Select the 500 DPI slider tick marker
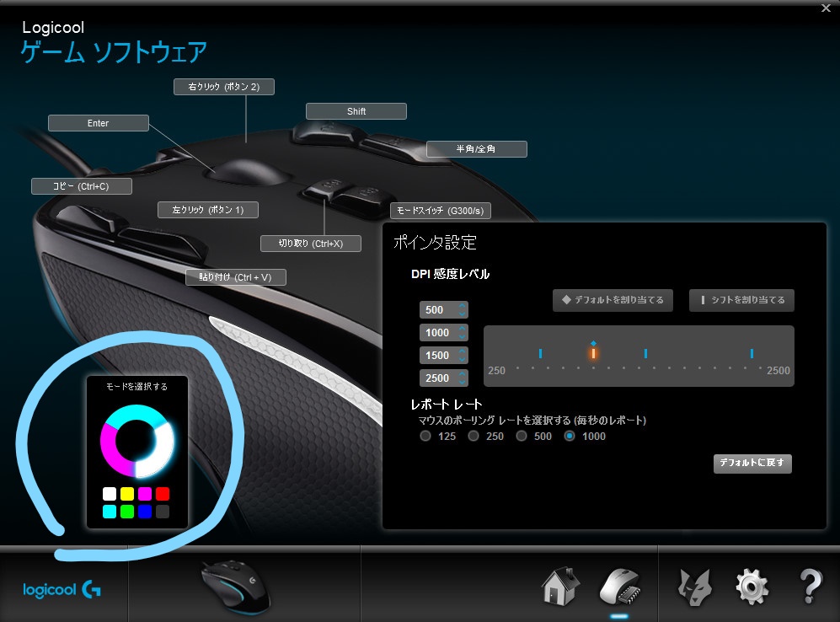 pyautogui.click(x=541, y=353)
